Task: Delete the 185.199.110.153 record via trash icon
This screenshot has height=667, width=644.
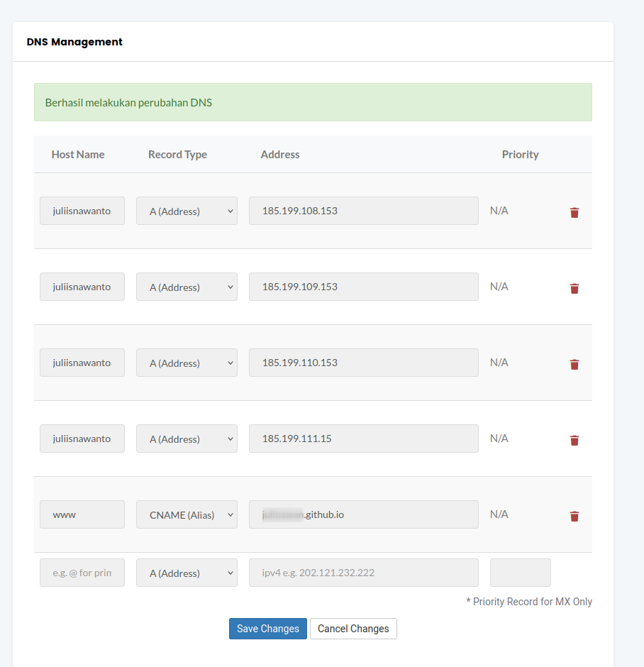Action: click(574, 364)
